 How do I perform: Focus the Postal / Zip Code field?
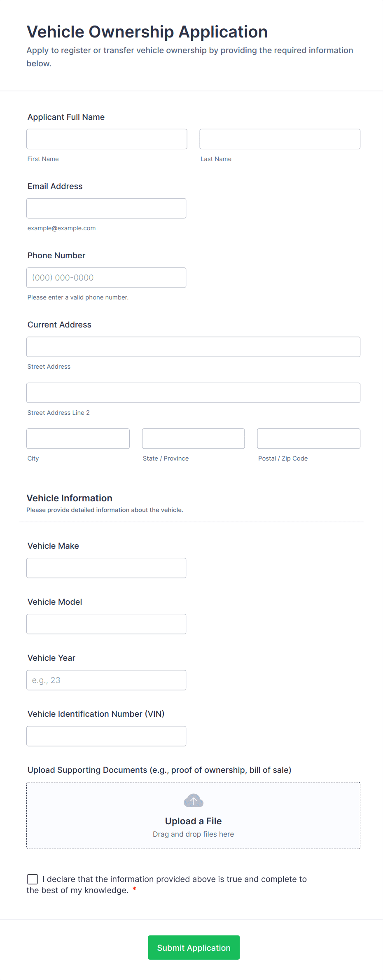[308, 439]
